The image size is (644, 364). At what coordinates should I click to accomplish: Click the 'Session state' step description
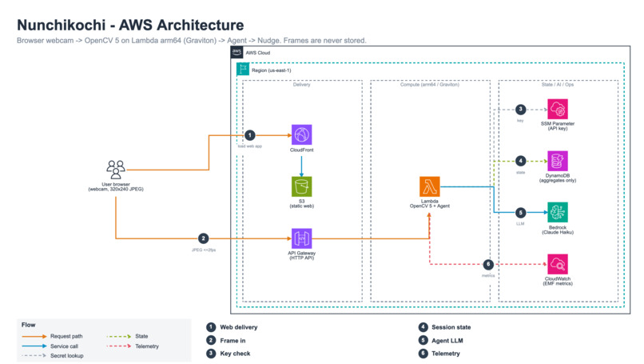[x=451, y=327]
